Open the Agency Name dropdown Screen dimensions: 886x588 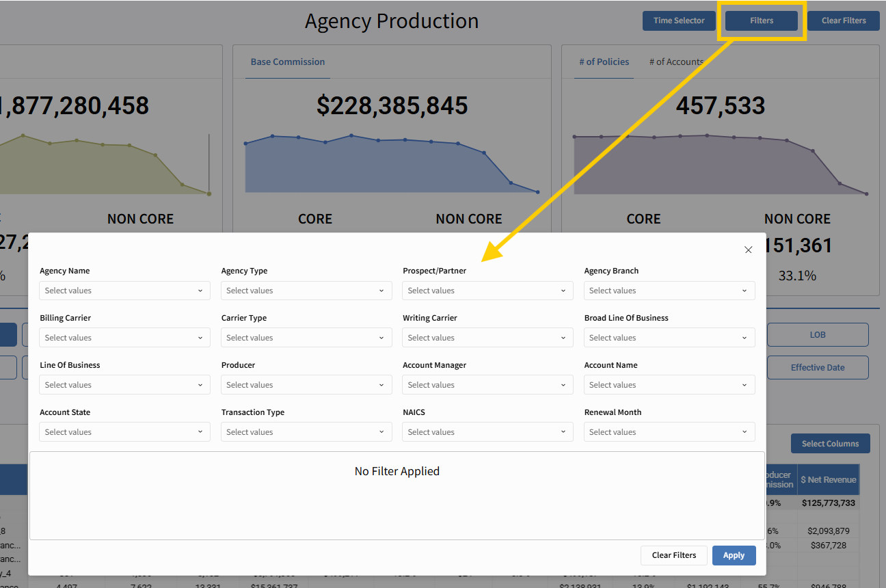click(124, 291)
